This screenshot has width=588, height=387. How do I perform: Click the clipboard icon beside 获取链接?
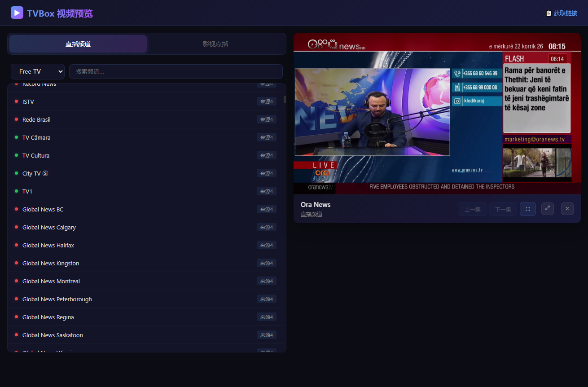pos(549,13)
